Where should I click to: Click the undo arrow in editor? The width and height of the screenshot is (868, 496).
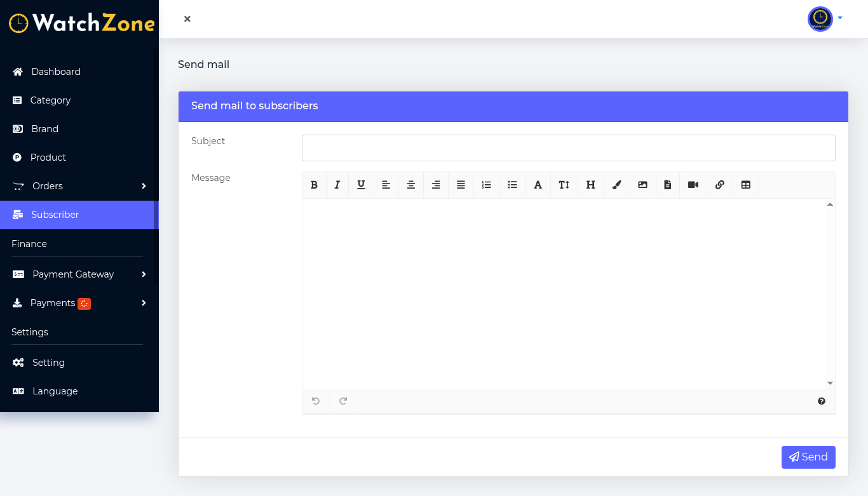point(315,401)
